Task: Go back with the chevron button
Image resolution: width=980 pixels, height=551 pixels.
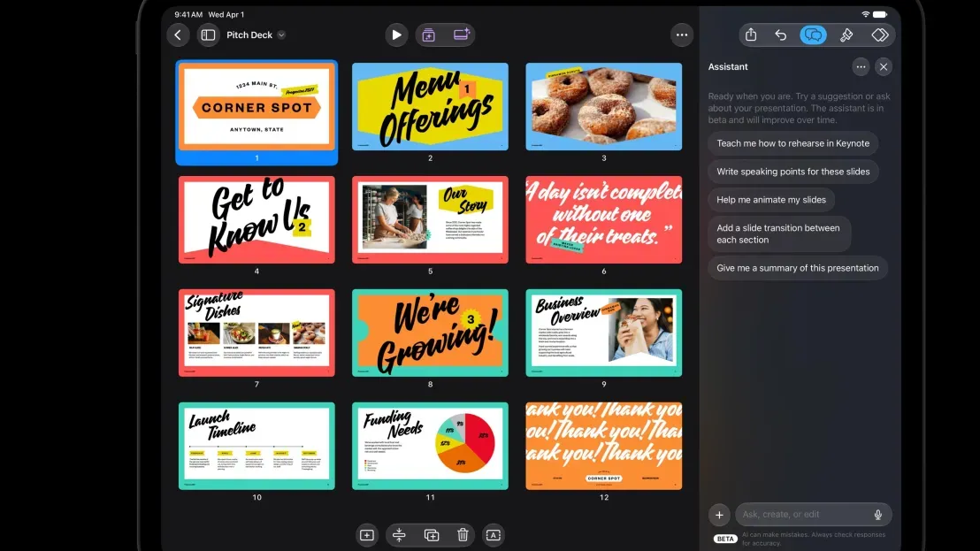Action: click(178, 35)
